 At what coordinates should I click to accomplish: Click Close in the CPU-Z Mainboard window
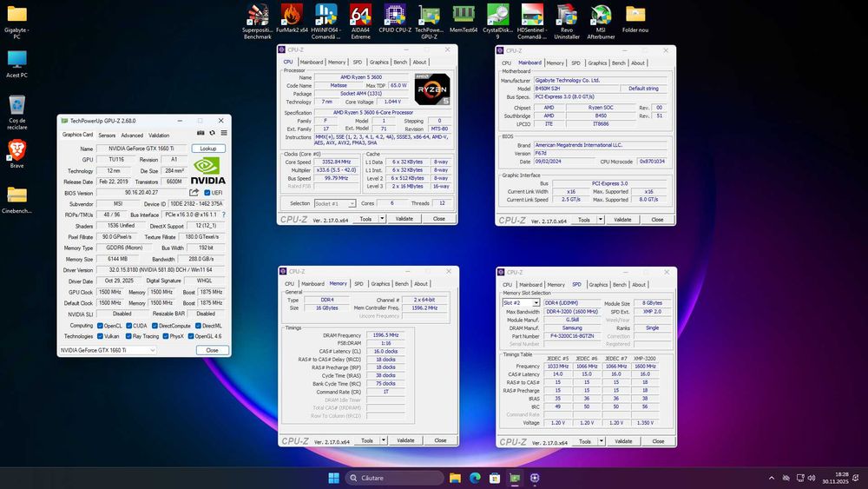coord(657,220)
